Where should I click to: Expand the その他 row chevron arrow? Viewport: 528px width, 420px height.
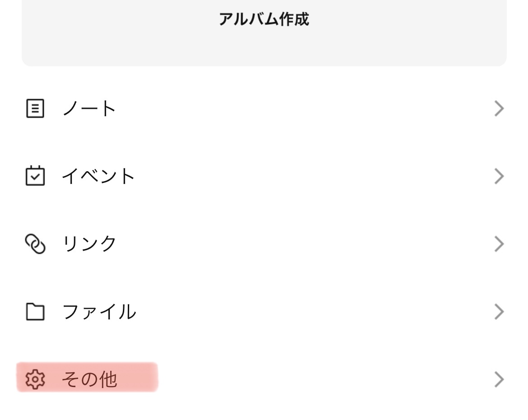(x=499, y=379)
